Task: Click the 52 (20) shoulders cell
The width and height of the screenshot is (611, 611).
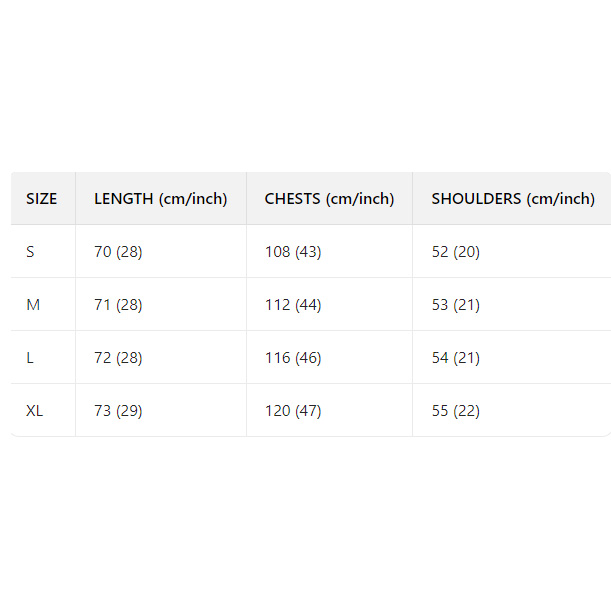Action: (456, 252)
